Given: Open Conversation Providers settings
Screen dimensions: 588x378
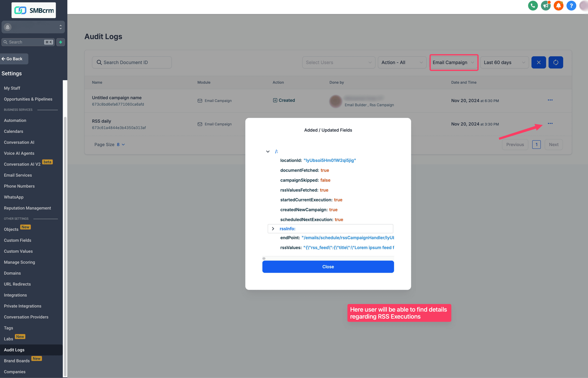Looking at the screenshot, I should click(x=26, y=317).
